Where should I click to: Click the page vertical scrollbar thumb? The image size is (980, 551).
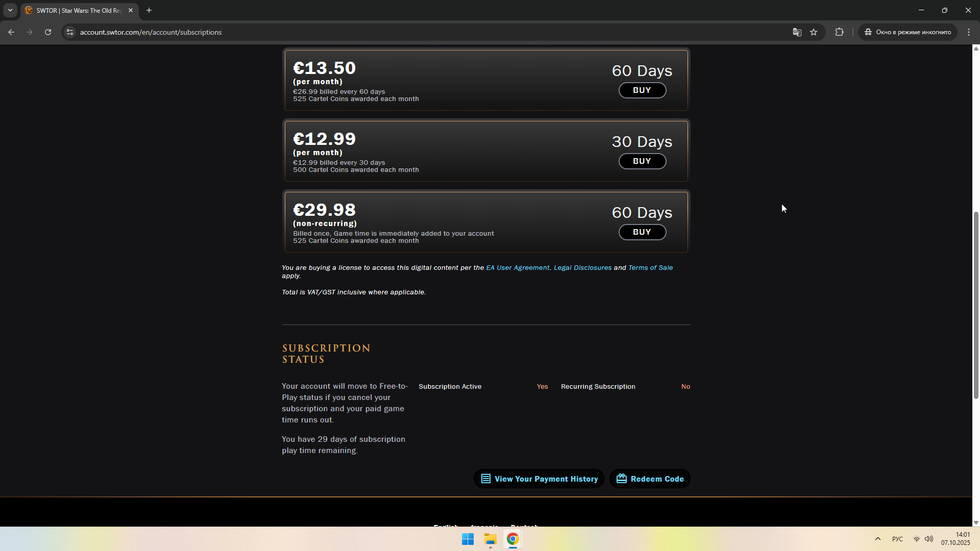pyautogui.click(x=976, y=305)
